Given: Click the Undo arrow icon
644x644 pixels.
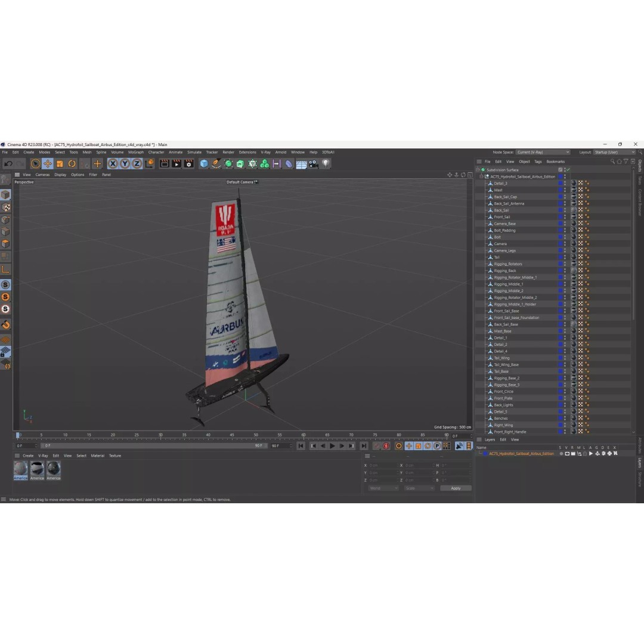Looking at the screenshot, I should click(x=8, y=163).
